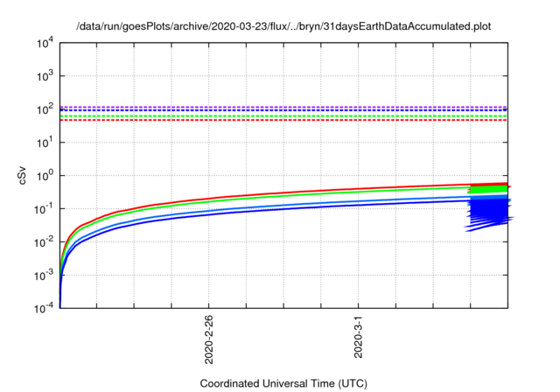Viewport: 560px width, 392px height.
Task: Click the 10^-4 y-axis label
Action: click(x=45, y=307)
